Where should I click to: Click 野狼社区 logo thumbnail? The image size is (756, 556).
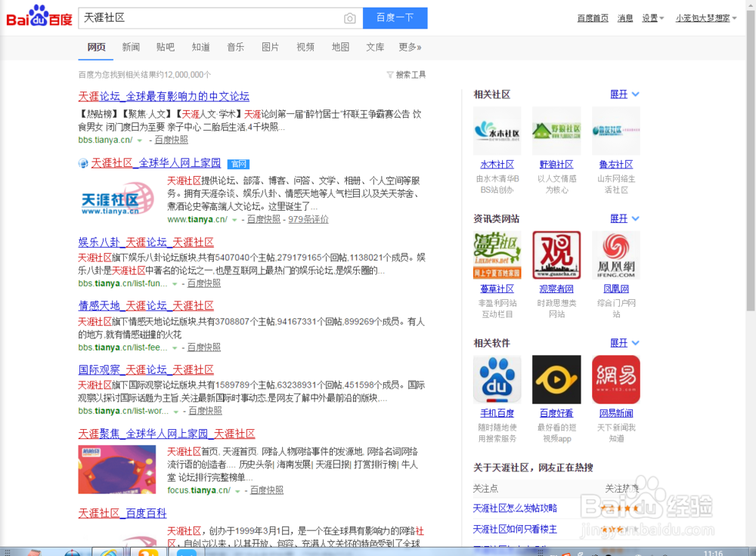(x=556, y=131)
